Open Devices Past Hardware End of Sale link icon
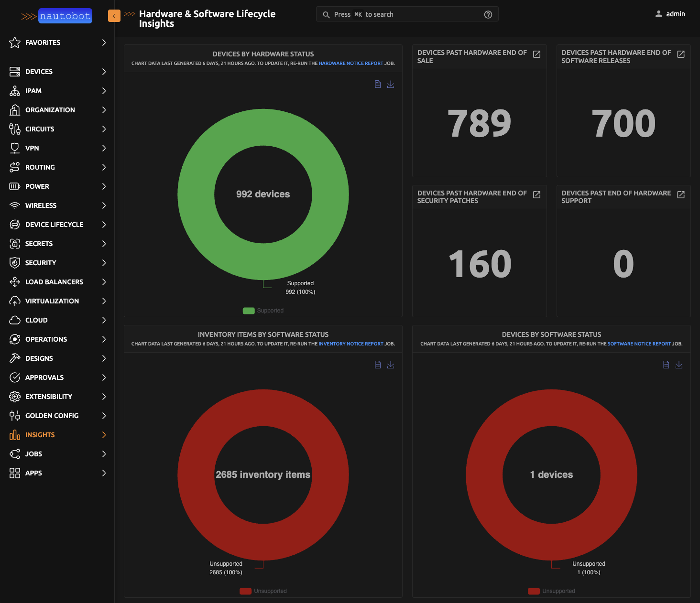 [536, 54]
